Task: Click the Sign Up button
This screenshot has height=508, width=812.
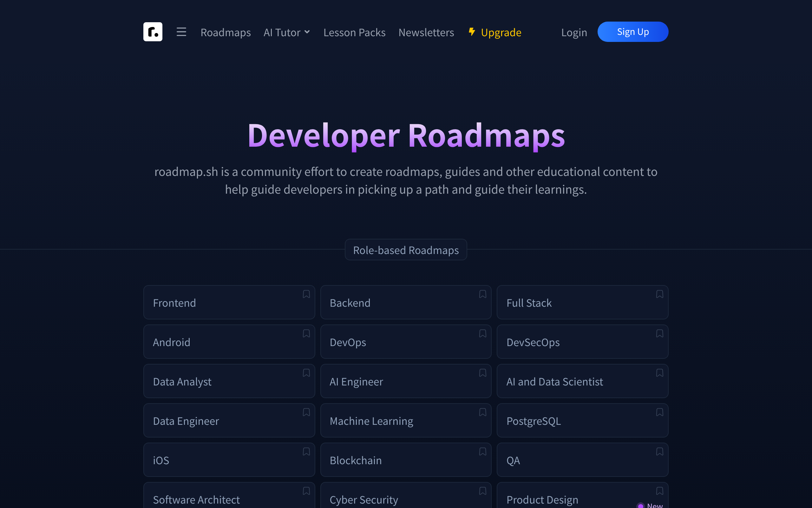Action: point(633,31)
